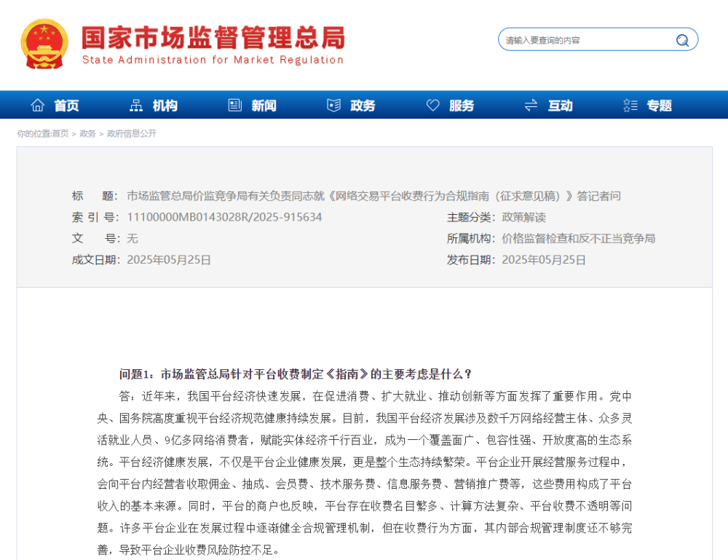The height and width of the screenshot is (560, 728).
Task: Go to 政务 in the breadcrumb
Action: coord(87,134)
